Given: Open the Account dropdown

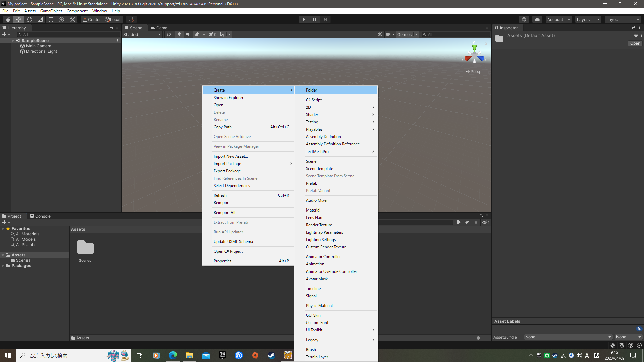Looking at the screenshot, I should pyautogui.click(x=558, y=19).
